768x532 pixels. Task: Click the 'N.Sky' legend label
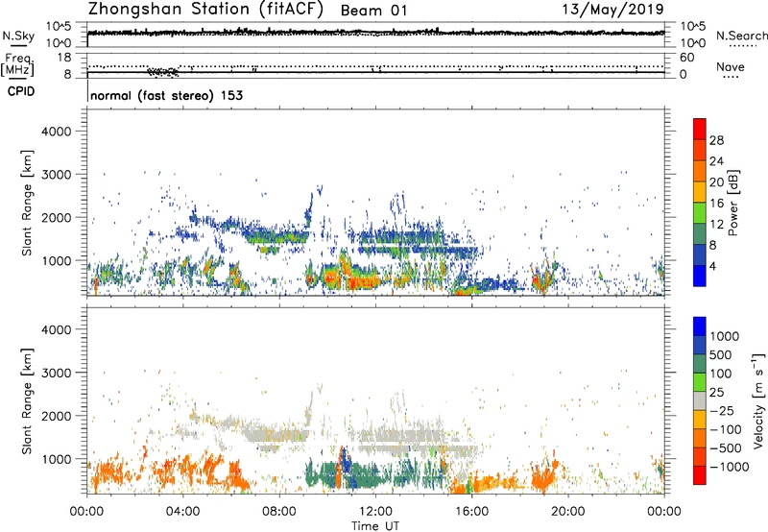(x=18, y=36)
